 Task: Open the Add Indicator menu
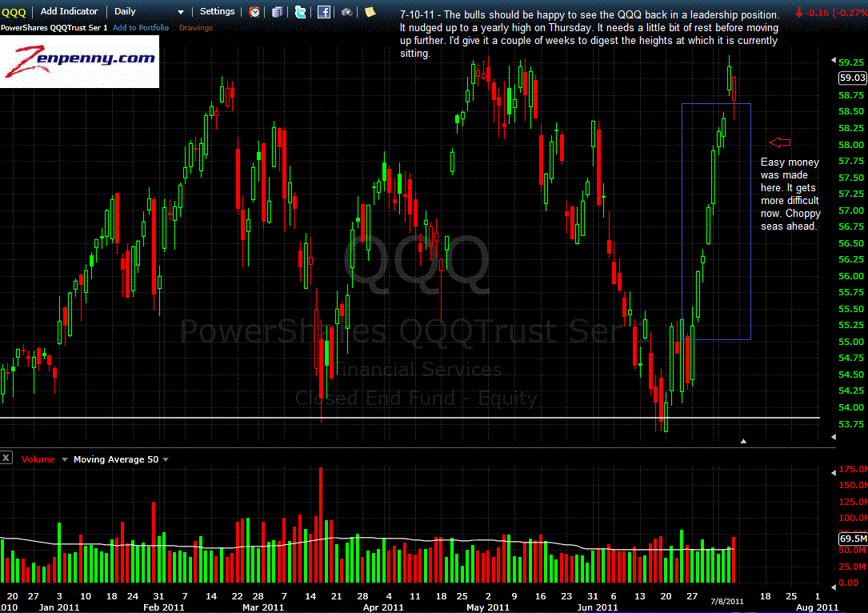click(69, 12)
